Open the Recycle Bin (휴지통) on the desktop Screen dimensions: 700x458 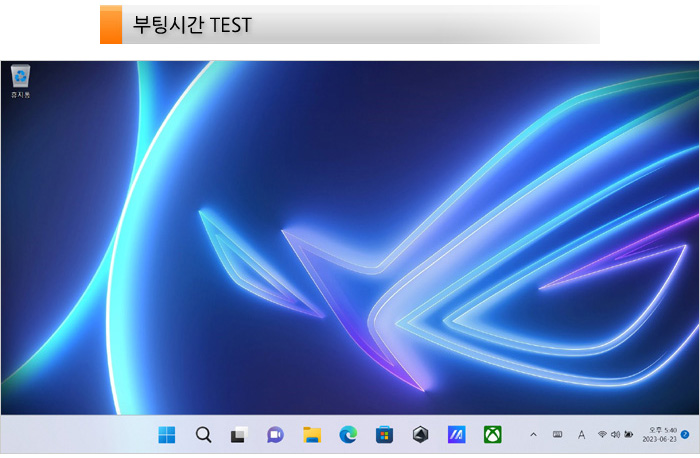click(x=21, y=81)
